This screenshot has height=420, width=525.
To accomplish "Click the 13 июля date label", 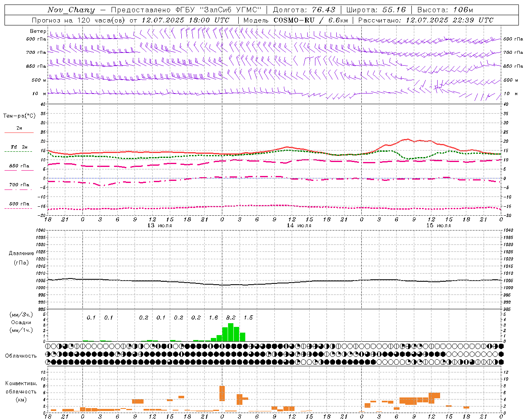I will click(x=160, y=226).
